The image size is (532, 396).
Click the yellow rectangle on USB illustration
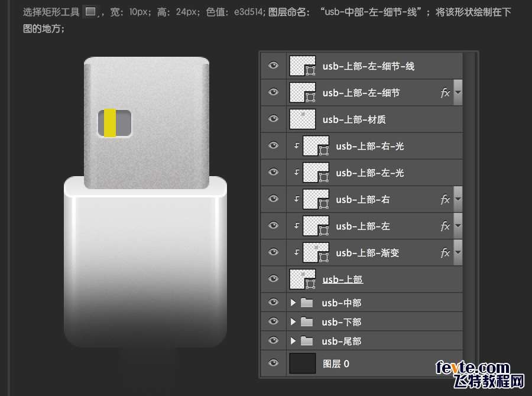(x=109, y=123)
